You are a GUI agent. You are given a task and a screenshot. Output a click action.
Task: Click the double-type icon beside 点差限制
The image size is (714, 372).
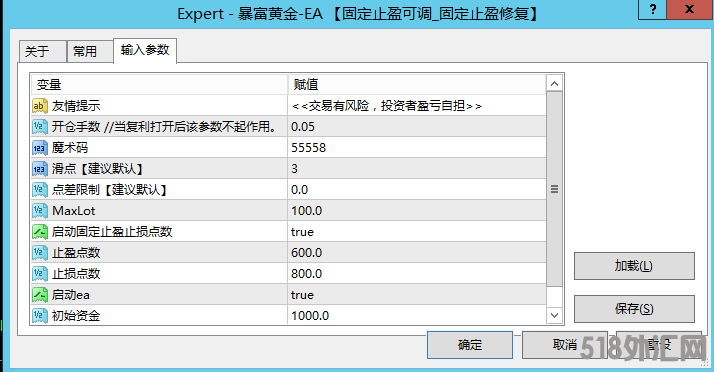[40, 189]
